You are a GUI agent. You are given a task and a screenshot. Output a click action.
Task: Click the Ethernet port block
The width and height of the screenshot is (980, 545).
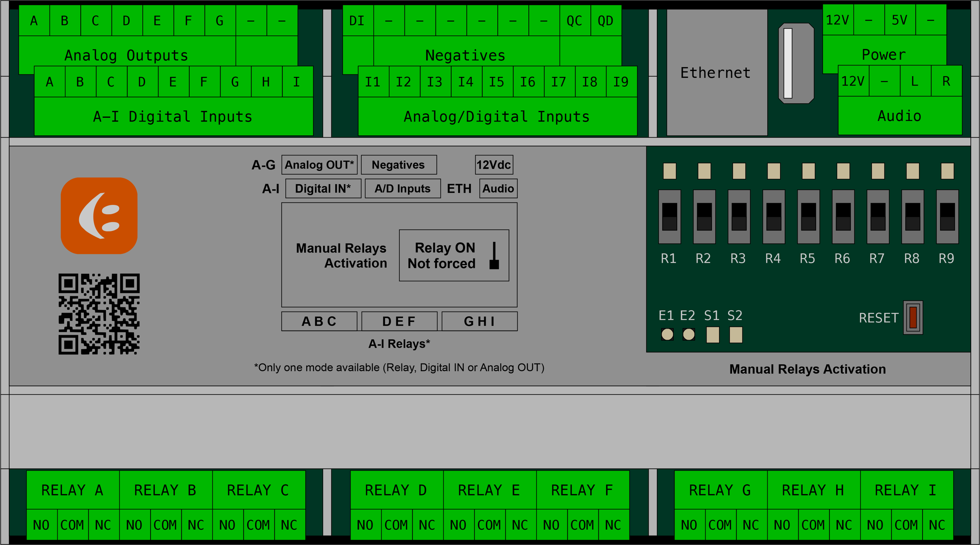point(717,73)
